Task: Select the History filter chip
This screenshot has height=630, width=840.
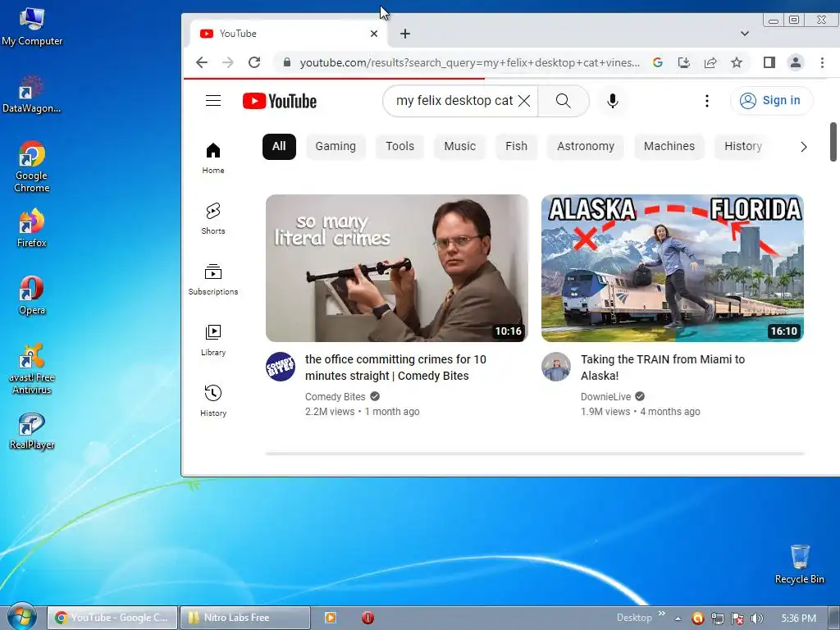Action: click(x=743, y=146)
